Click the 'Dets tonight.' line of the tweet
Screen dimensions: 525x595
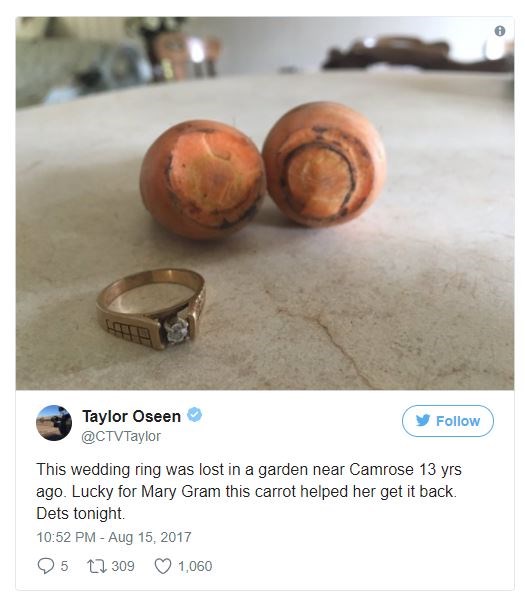click(80, 513)
